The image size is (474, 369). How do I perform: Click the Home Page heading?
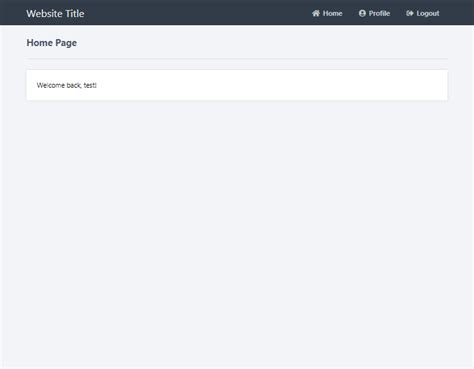click(52, 43)
